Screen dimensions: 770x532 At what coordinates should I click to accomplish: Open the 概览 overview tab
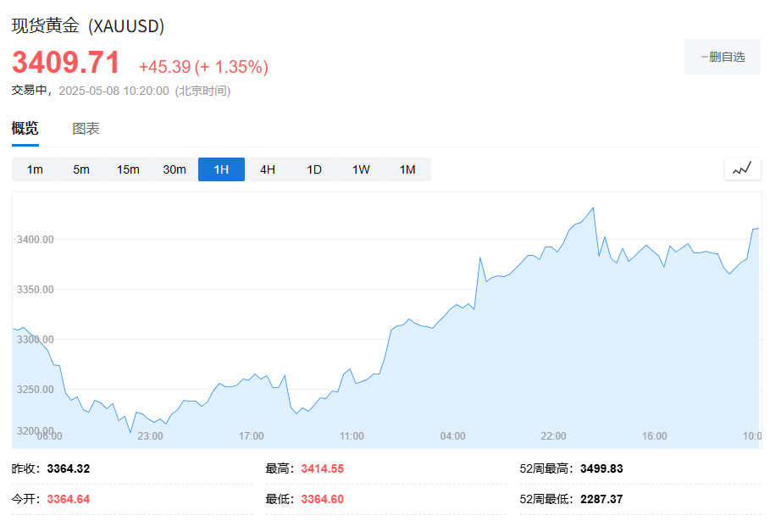[25, 129]
